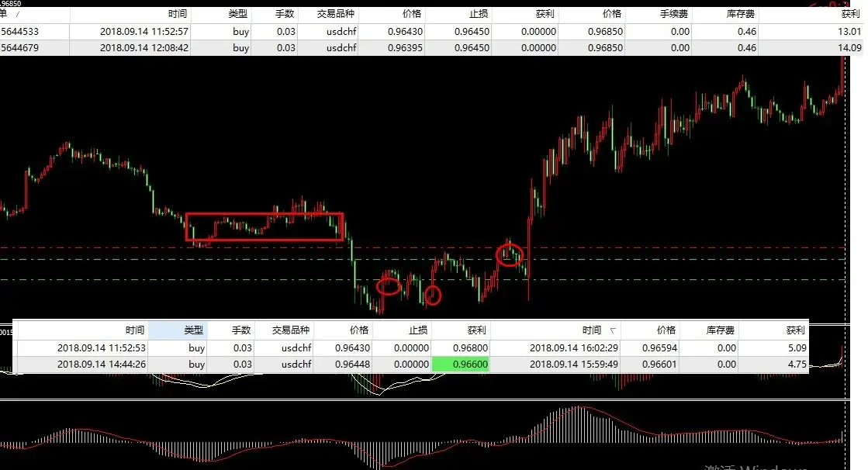Select the close time 2018.09.14 15:59:49
Image resolution: width=868 pixels, height=470 pixels.
click(574, 365)
